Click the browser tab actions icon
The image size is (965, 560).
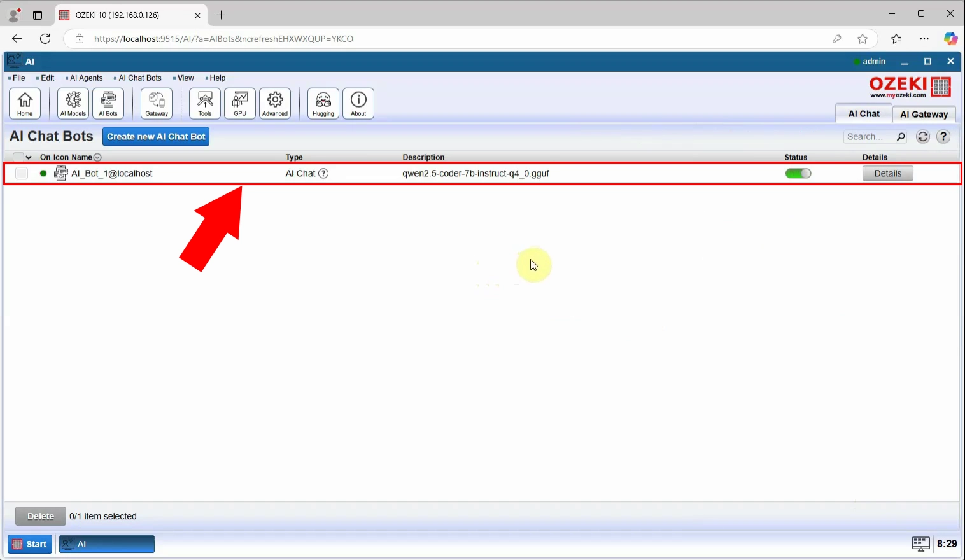pyautogui.click(x=38, y=15)
